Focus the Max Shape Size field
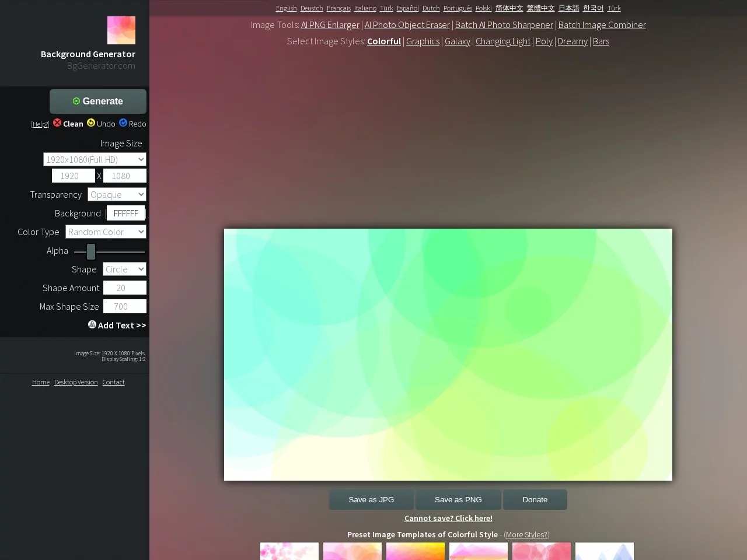 124,306
